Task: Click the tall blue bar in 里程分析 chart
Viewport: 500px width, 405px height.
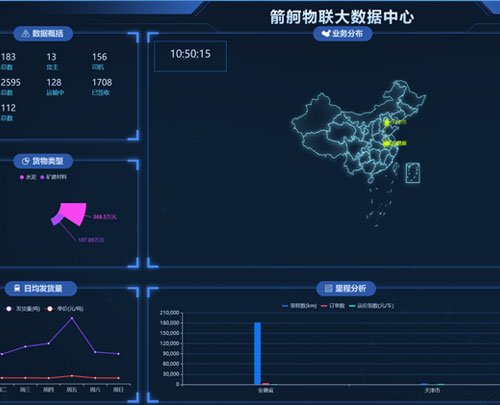Action: (x=257, y=353)
